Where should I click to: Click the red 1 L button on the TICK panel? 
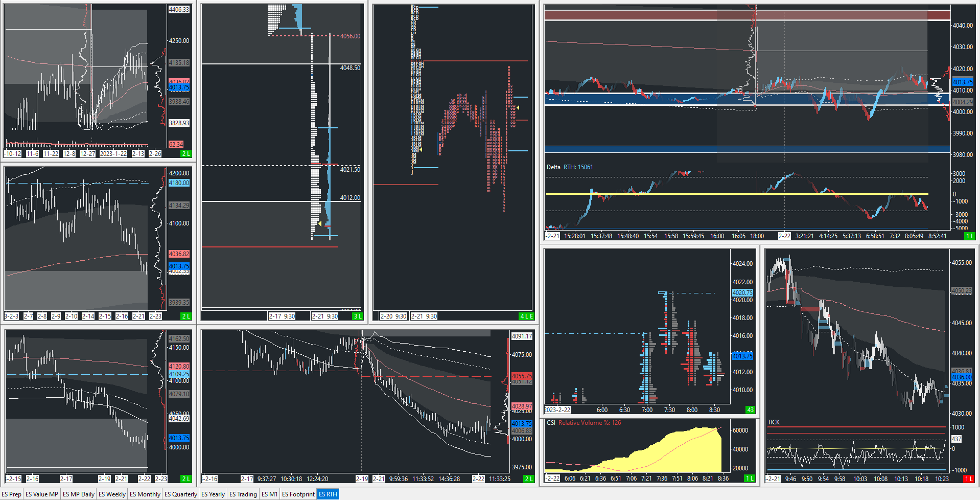point(970,479)
